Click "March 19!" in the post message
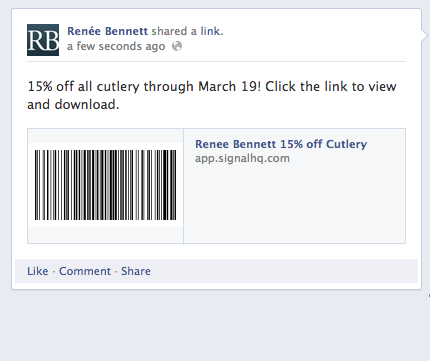This screenshot has height=361, width=430. tap(229, 87)
